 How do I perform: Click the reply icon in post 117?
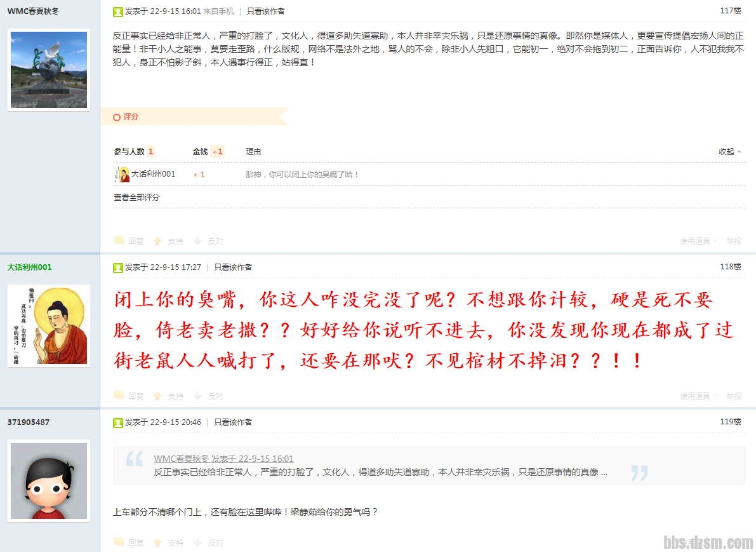pyautogui.click(x=119, y=241)
